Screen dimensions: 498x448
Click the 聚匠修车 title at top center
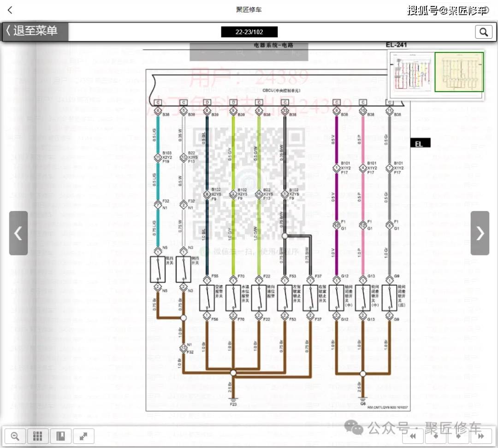pyautogui.click(x=249, y=10)
